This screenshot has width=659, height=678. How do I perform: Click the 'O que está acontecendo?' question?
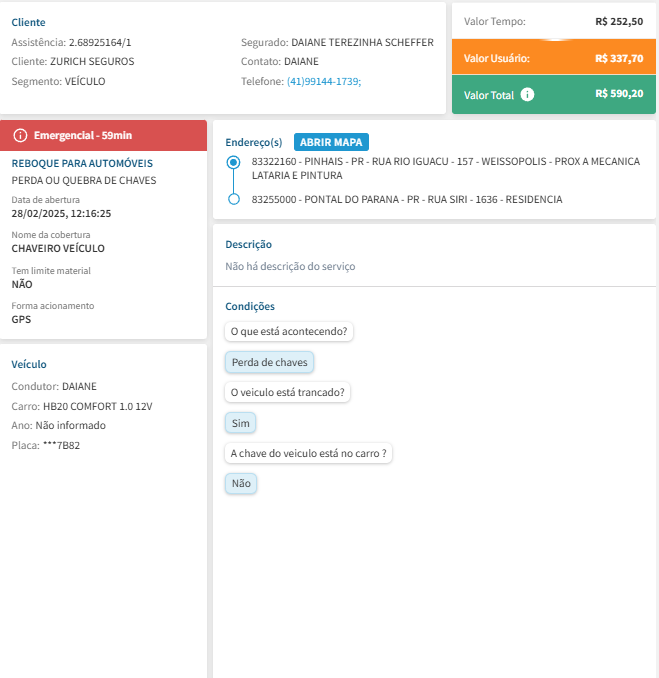coord(289,331)
